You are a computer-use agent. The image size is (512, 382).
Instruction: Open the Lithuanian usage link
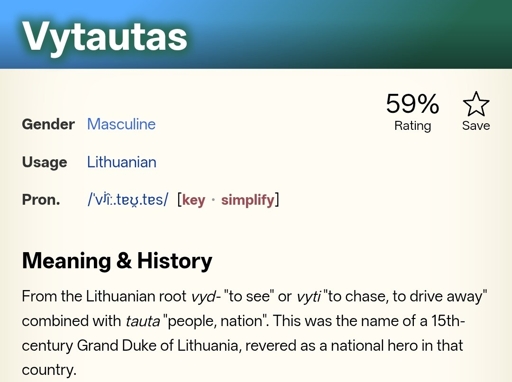[122, 162]
